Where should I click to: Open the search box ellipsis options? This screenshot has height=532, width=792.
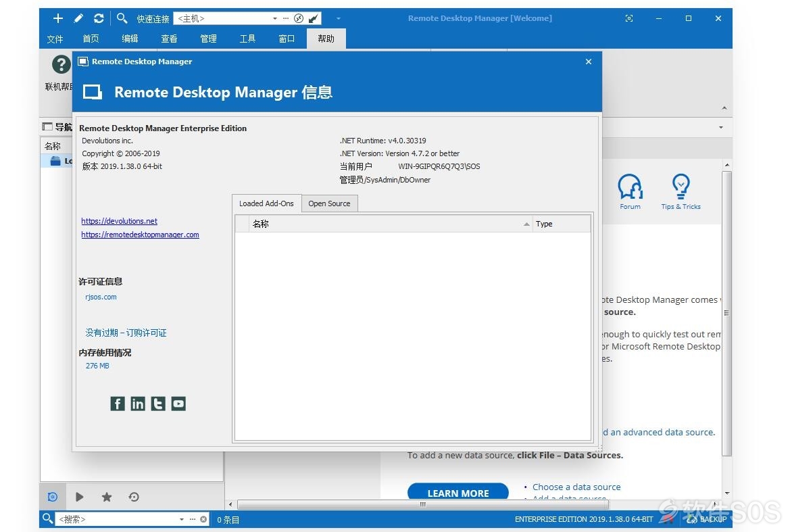pyautogui.click(x=193, y=519)
